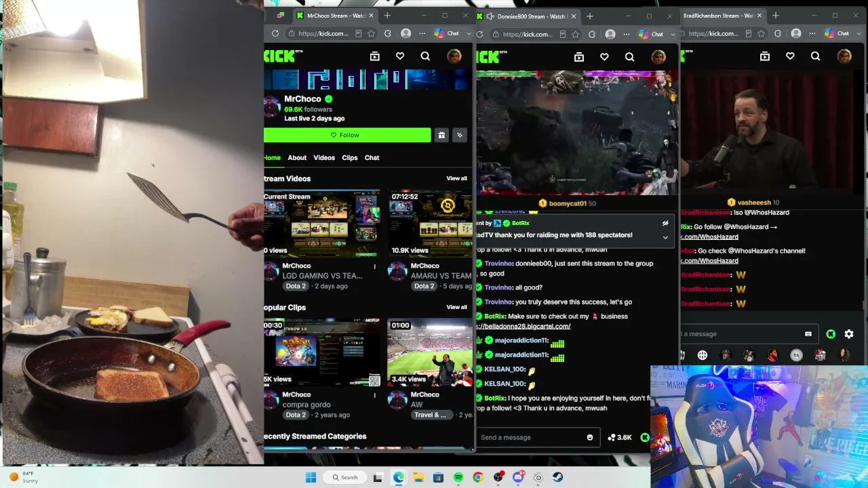868x488 pixels.
Task: Switch to MrChoco Home tab
Action: pos(272,158)
